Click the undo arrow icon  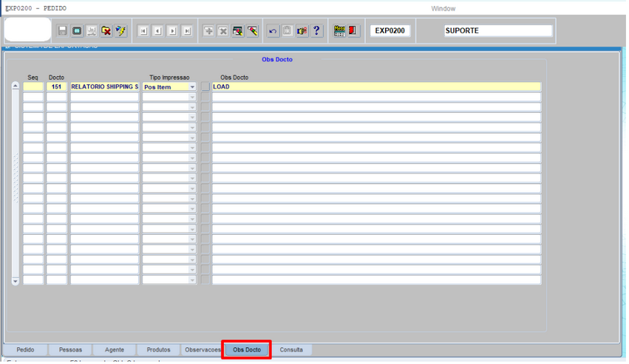click(x=273, y=31)
